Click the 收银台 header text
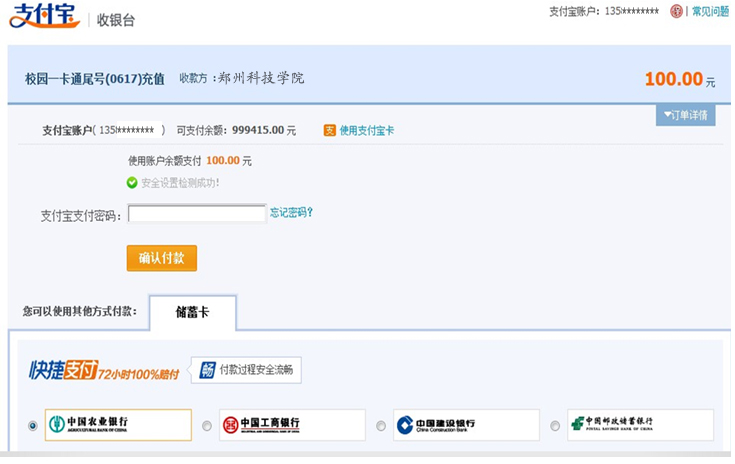The height and width of the screenshot is (464, 735). (x=116, y=20)
